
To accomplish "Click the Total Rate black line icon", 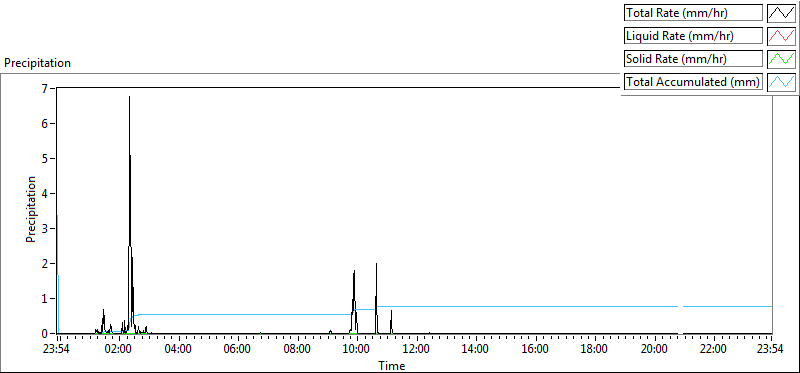I will [x=782, y=13].
